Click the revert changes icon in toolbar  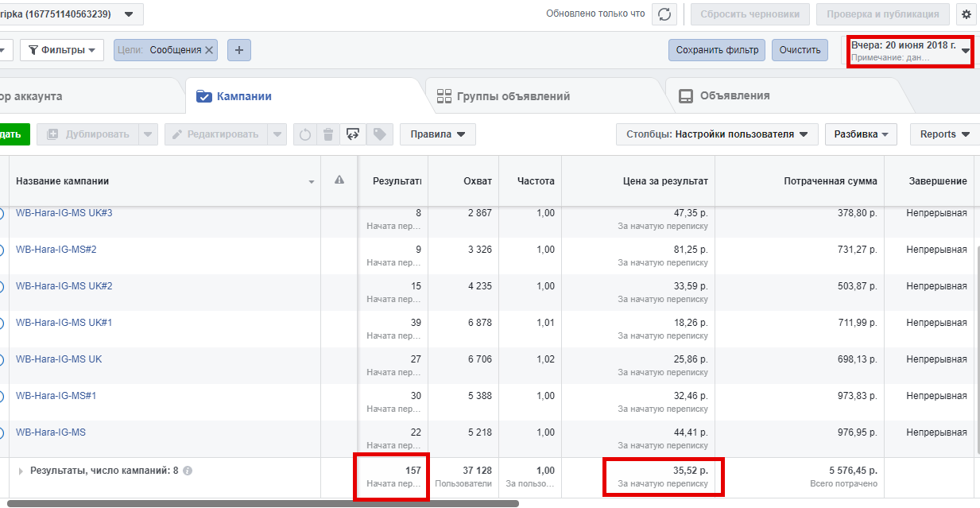(x=304, y=134)
